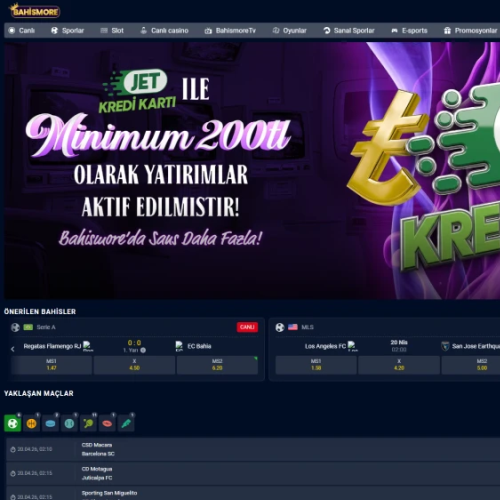Go to Sanal Sporlar
The width and height of the screenshot is (500, 500).
349,31
